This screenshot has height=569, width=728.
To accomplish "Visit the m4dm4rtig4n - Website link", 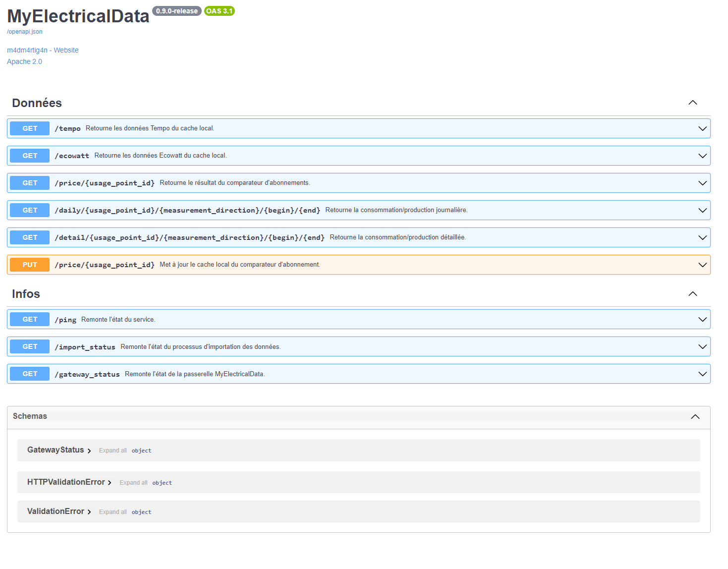I will 43,50.
